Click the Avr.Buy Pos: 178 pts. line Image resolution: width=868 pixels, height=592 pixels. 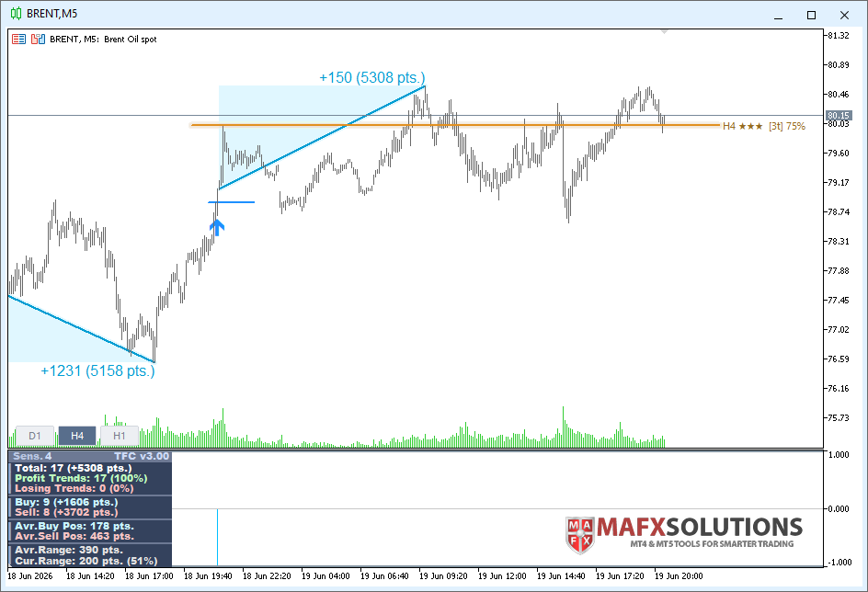click(x=74, y=526)
